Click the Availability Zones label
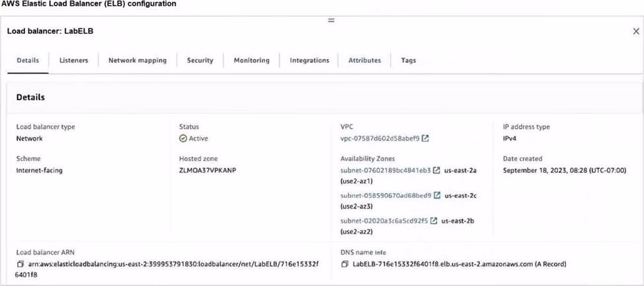 click(x=368, y=159)
